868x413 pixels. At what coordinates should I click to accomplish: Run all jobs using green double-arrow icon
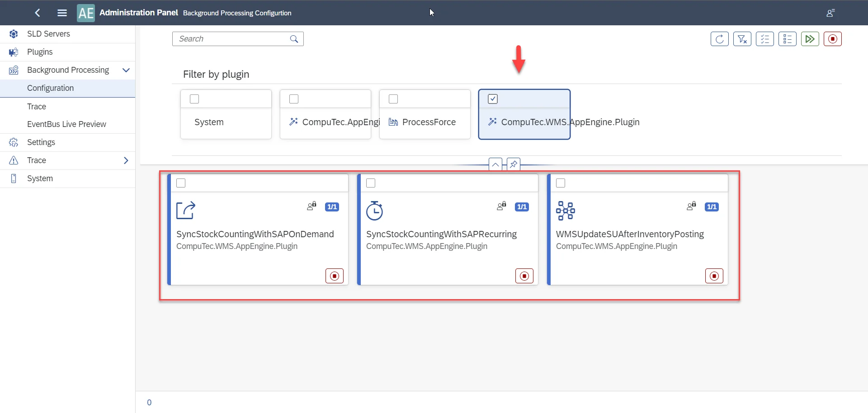810,39
